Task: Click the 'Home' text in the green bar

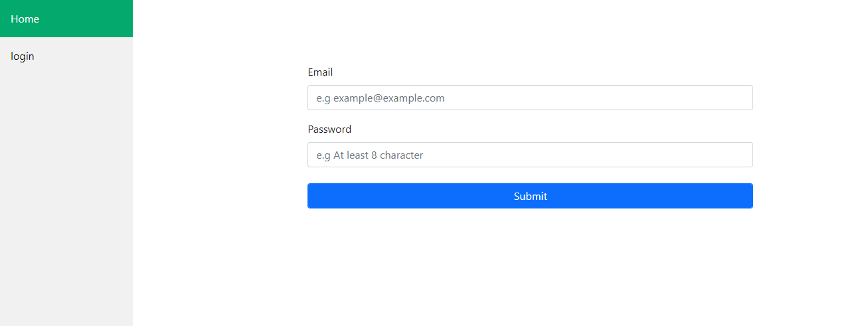Action: tap(25, 19)
